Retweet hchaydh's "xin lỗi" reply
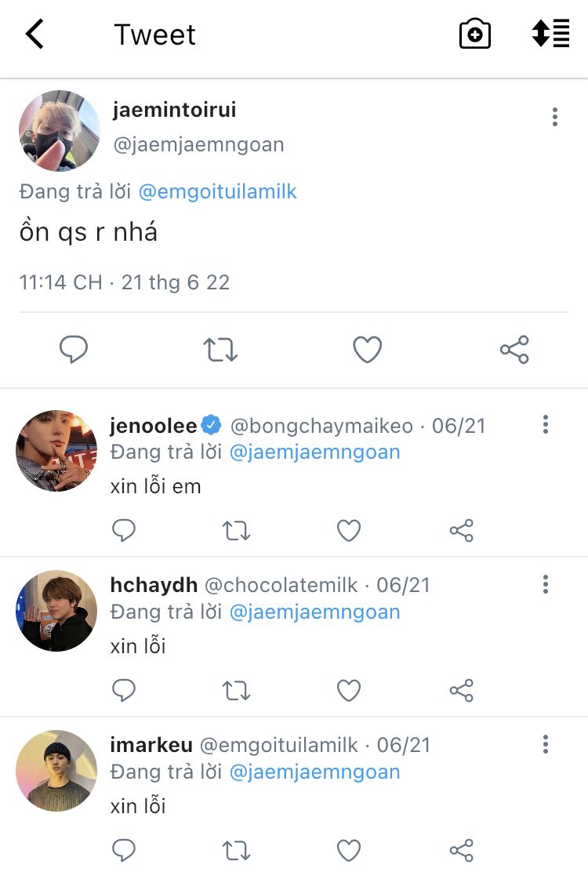 click(x=236, y=691)
